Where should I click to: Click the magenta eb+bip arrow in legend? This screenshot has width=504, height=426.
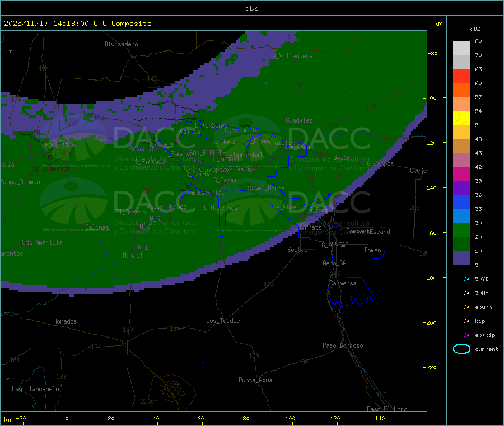click(x=461, y=335)
